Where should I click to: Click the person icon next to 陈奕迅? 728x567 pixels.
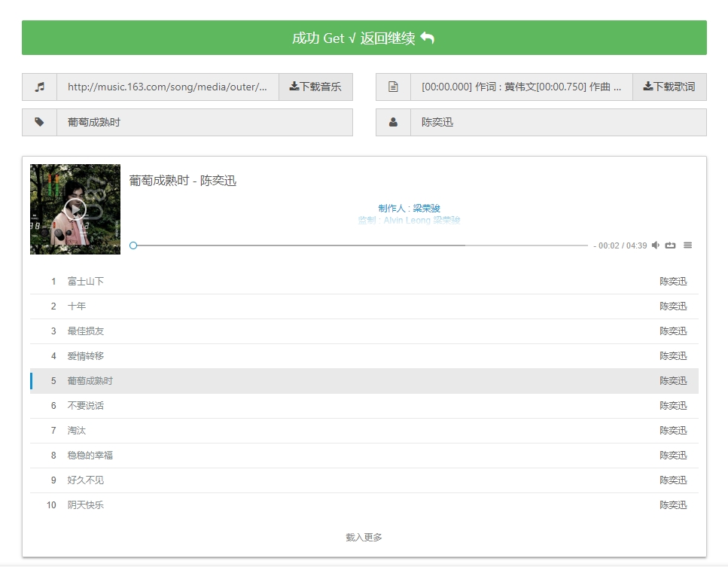[392, 121]
